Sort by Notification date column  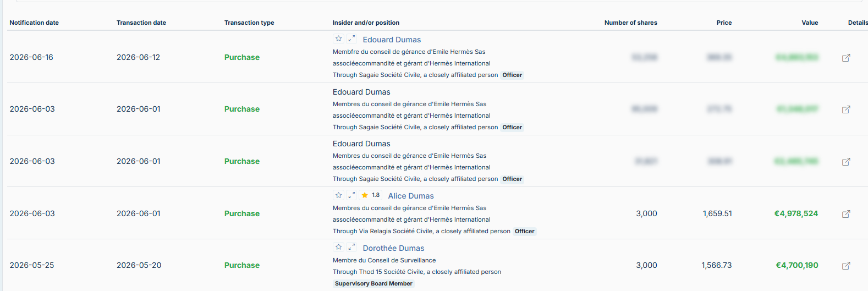click(x=34, y=23)
